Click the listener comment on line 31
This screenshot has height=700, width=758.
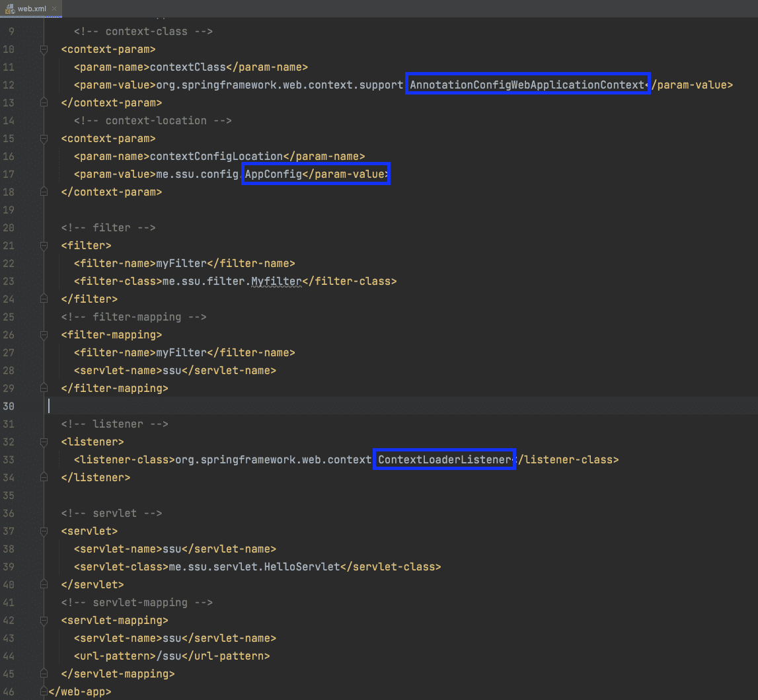[x=114, y=424]
